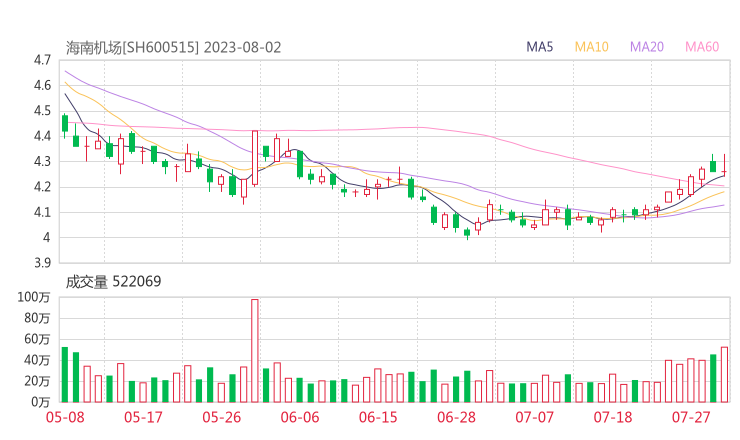Click the 40万 volume axis label

[x=37, y=361]
